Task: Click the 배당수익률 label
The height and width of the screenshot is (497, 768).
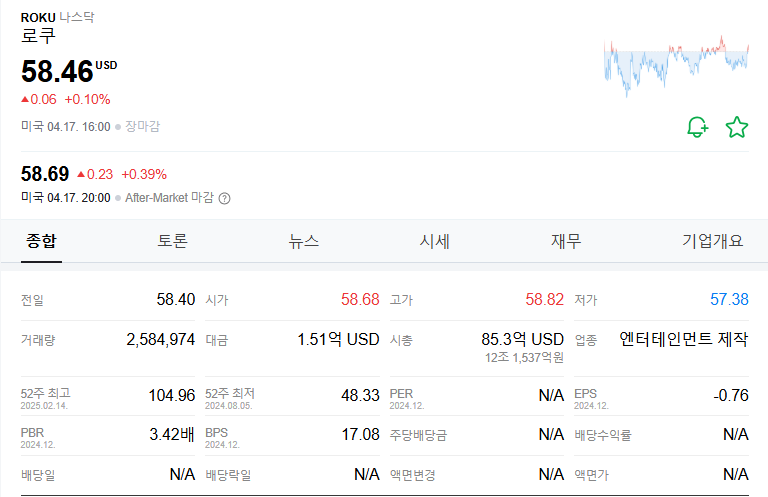Action: (603, 435)
